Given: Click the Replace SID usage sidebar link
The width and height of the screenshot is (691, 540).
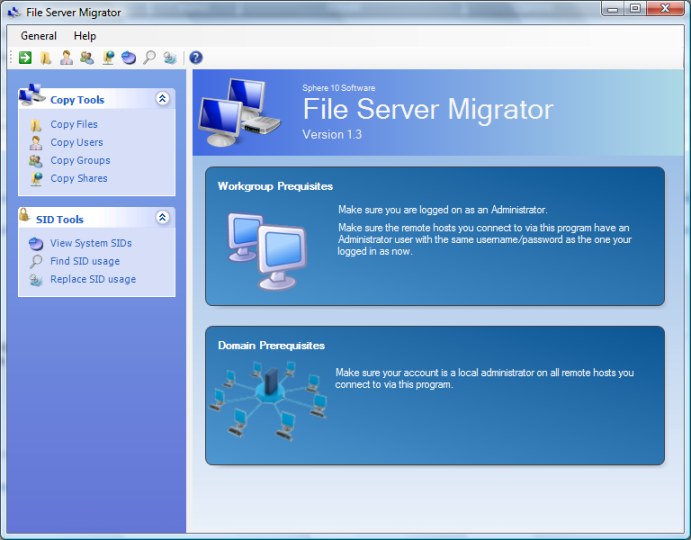Looking at the screenshot, I should tap(93, 279).
